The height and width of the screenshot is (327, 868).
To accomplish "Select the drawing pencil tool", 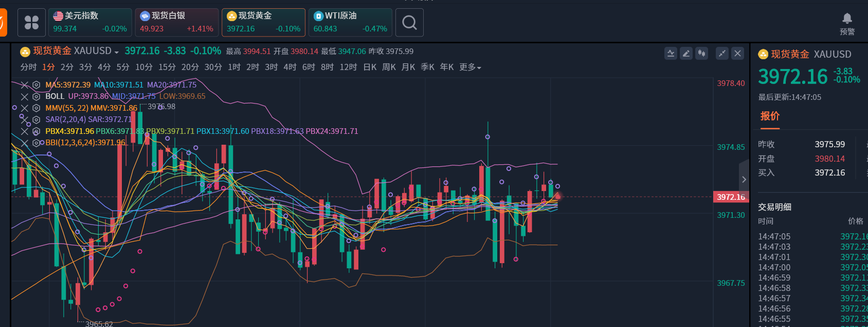I will [686, 54].
